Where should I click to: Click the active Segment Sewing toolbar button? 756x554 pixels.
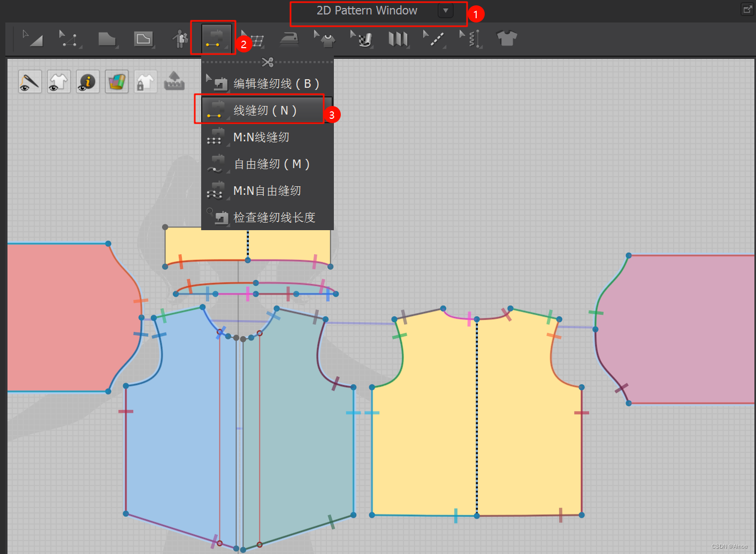coord(217,38)
